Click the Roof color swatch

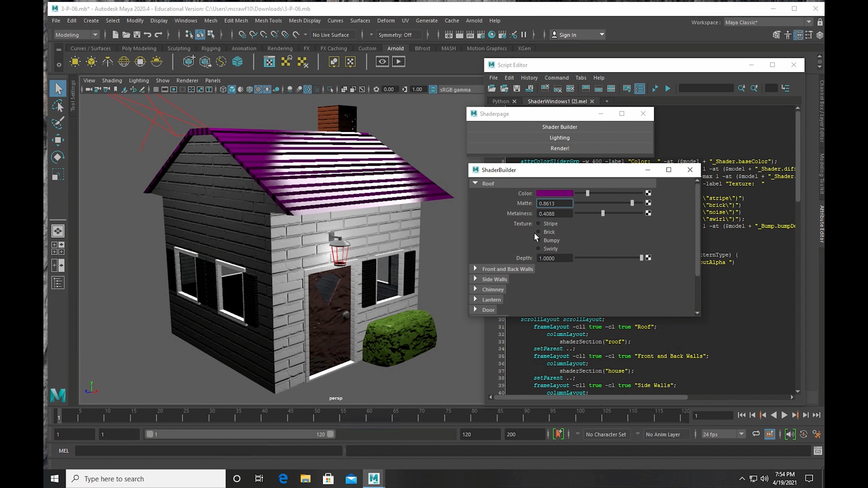tap(555, 193)
